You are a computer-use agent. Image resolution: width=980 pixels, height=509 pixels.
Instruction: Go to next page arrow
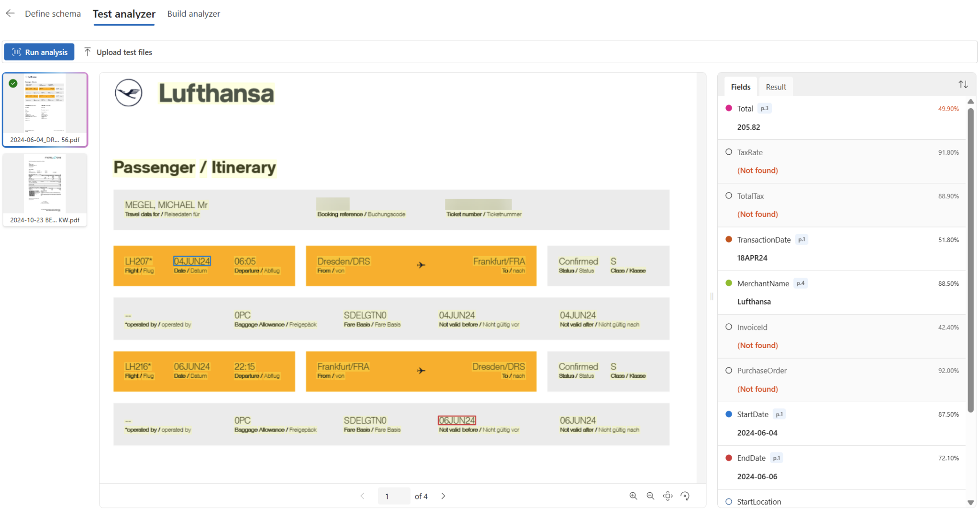point(443,496)
